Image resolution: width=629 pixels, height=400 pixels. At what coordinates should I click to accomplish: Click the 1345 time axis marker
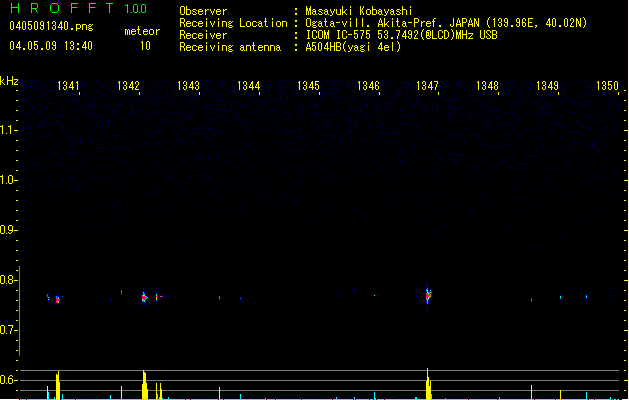point(308,86)
